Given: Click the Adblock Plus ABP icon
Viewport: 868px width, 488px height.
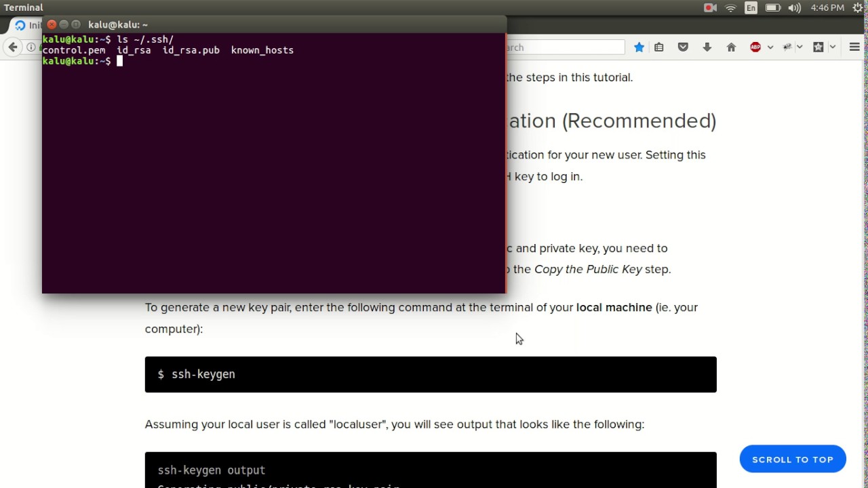Looking at the screenshot, I should pyautogui.click(x=755, y=47).
